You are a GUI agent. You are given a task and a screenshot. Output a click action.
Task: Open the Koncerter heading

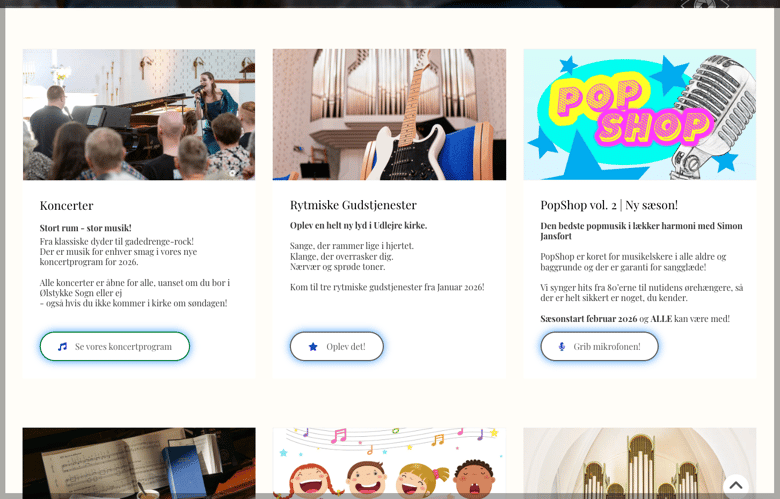67,205
